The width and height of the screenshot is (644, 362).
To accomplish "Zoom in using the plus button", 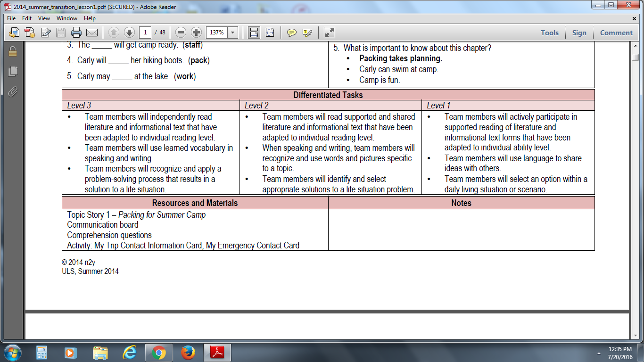I will [196, 33].
